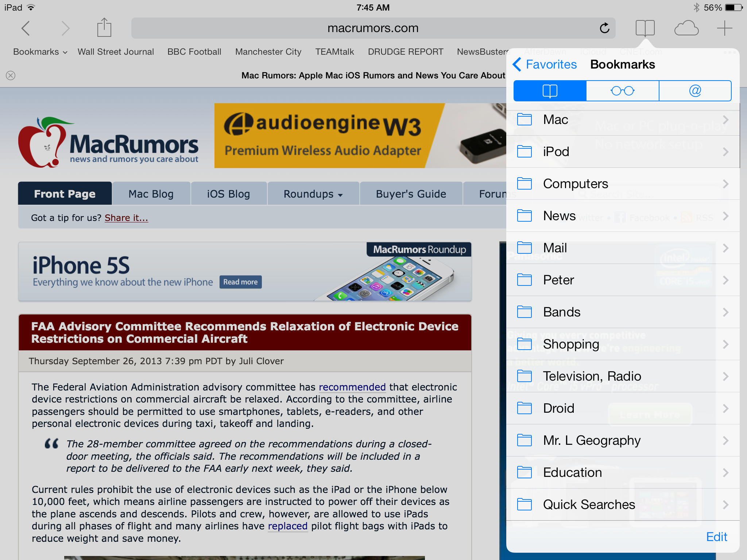Image resolution: width=747 pixels, height=560 pixels.
Task: Open a new tab with plus icon
Action: [x=724, y=28]
